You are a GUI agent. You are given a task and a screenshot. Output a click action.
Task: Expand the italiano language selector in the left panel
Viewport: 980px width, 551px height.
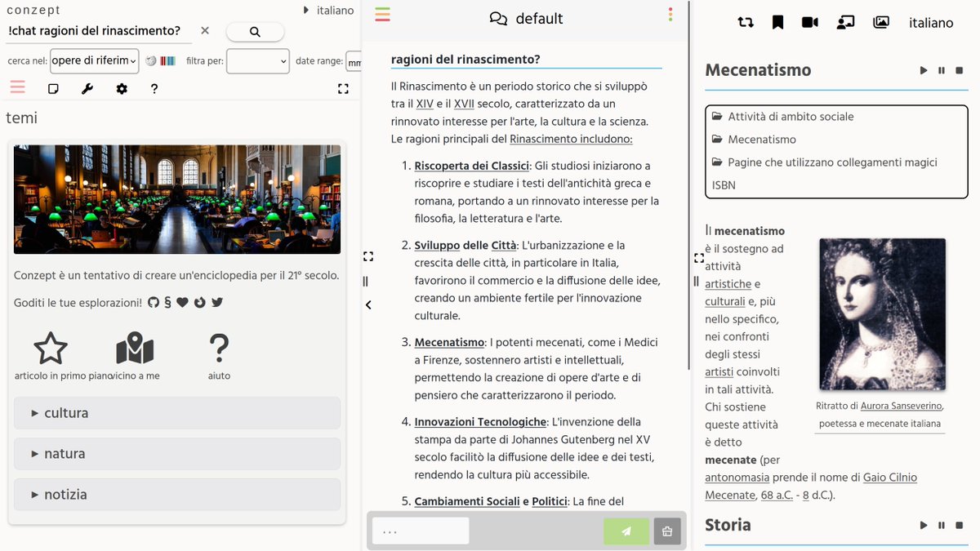pyautogui.click(x=328, y=10)
